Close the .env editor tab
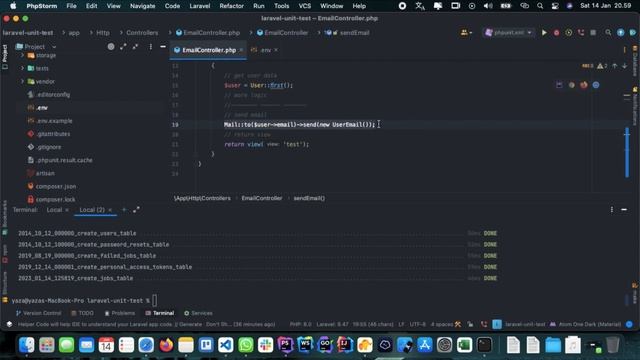This screenshot has height=360, width=640. point(276,50)
